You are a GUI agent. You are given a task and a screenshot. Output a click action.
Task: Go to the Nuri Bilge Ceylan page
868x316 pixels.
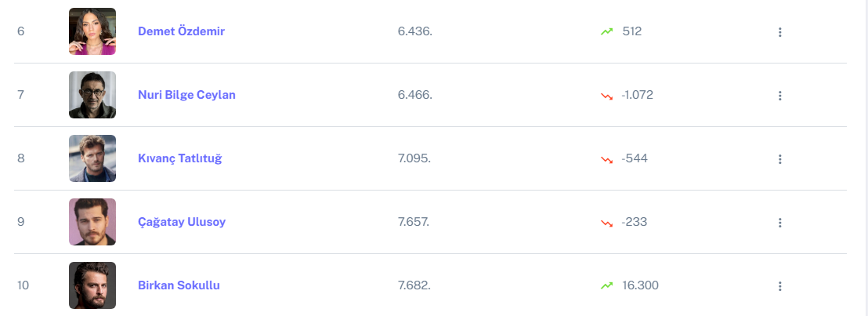click(186, 95)
